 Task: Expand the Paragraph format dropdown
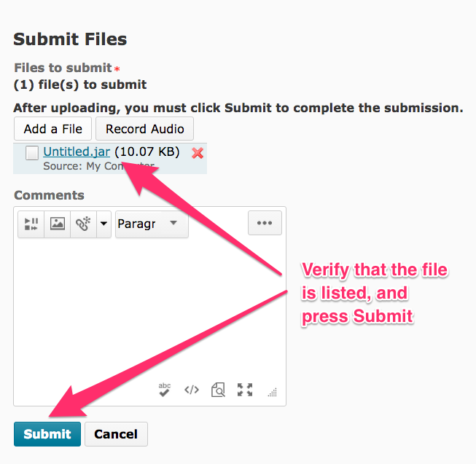(x=152, y=224)
